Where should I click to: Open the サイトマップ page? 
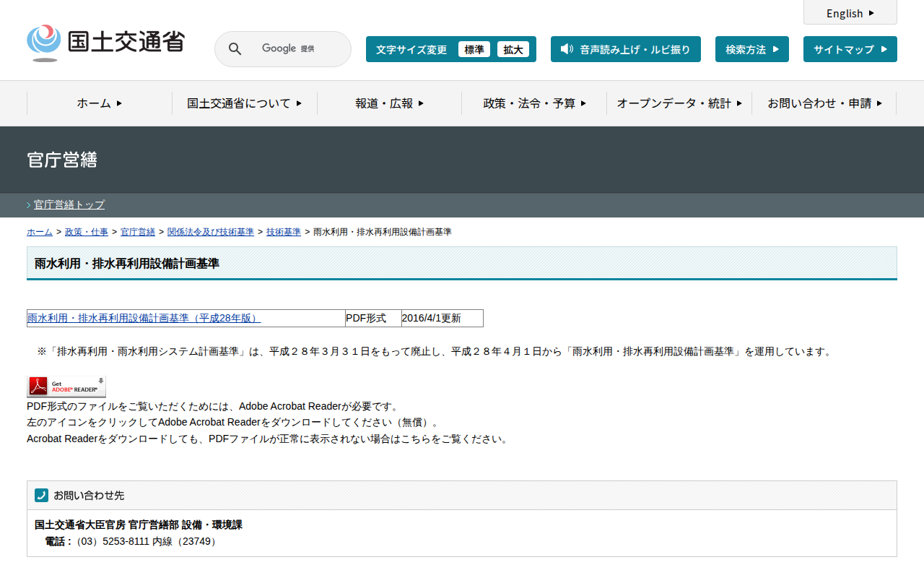point(850,49)
